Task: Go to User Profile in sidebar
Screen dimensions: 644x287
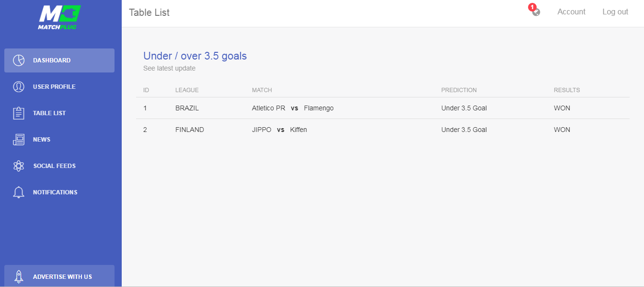Action: coord(54,87)
